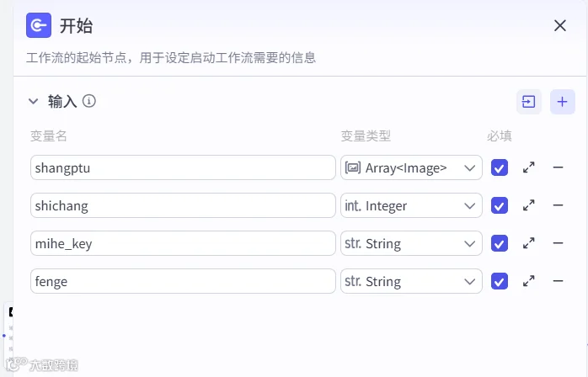Click the import input icon beside plus
Viewport: 588px width, 377px height.
529,102
